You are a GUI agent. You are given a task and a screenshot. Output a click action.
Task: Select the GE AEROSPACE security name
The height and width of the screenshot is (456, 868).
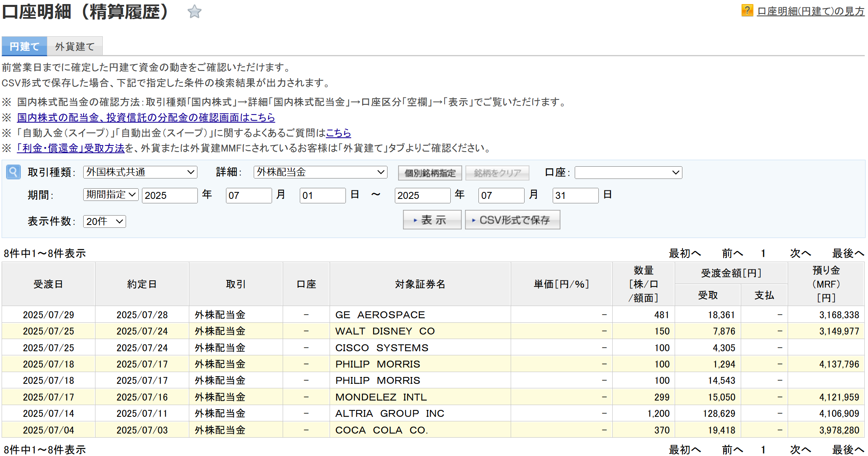coord(380,315)
